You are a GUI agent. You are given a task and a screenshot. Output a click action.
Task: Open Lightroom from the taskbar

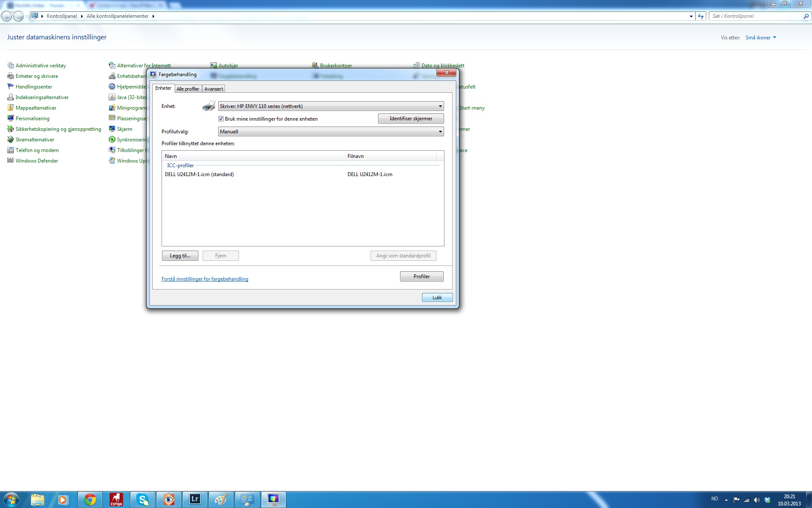coord(195,500)
